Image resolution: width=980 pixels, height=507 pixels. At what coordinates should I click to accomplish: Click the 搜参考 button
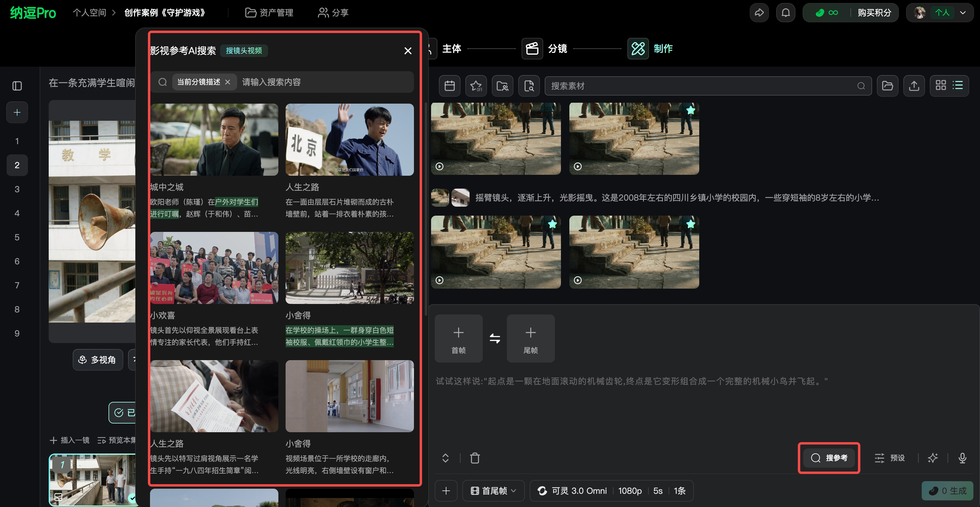828,458
